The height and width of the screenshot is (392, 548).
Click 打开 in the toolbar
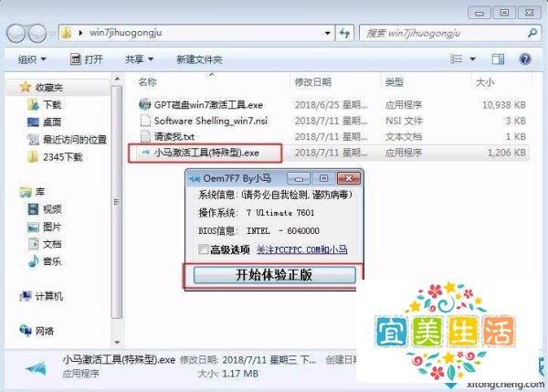click(87, 59)
